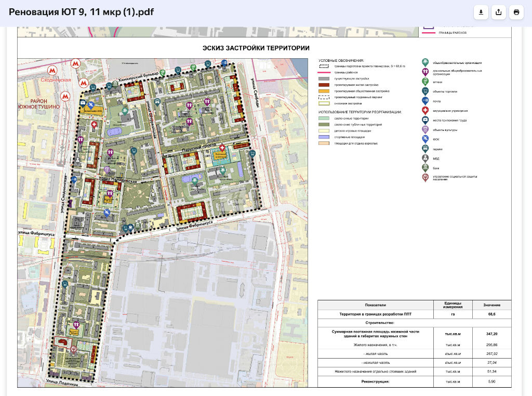Click the metro M icon above Сходненская
This screenshot has width=532, height=396.
pos(51,71)
